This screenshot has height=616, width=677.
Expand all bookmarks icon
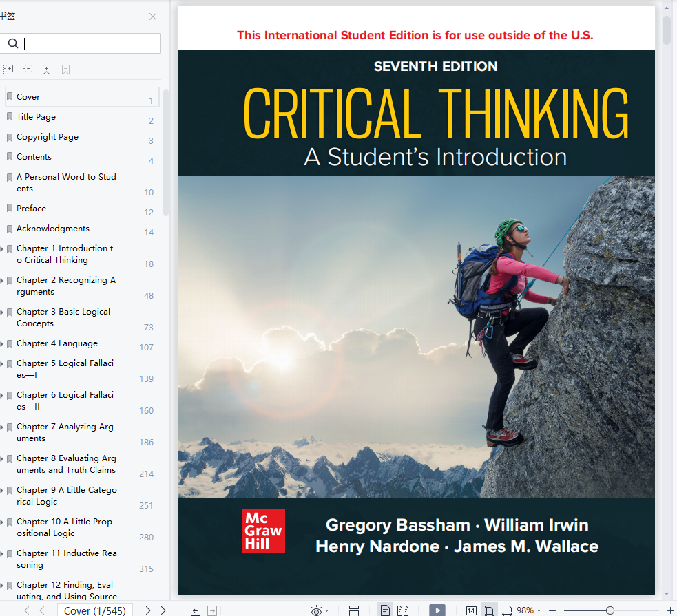(8, 69)
